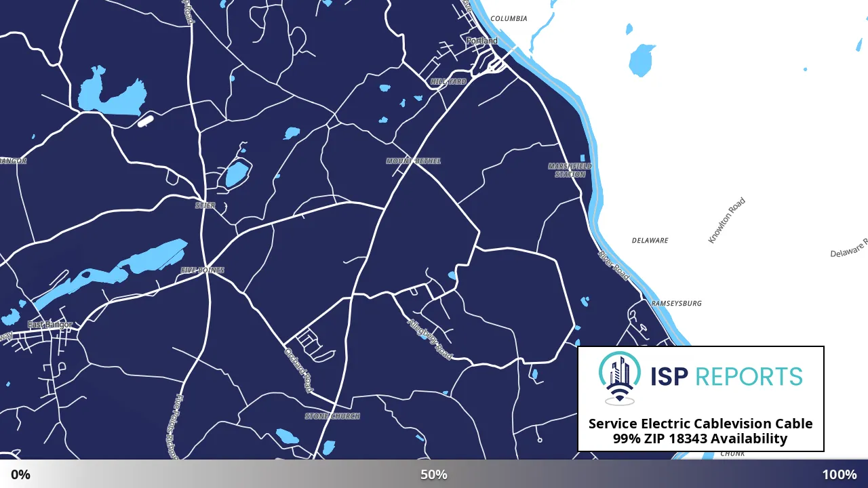
Task: Click the Marshfield Station label
Action: 570,170
